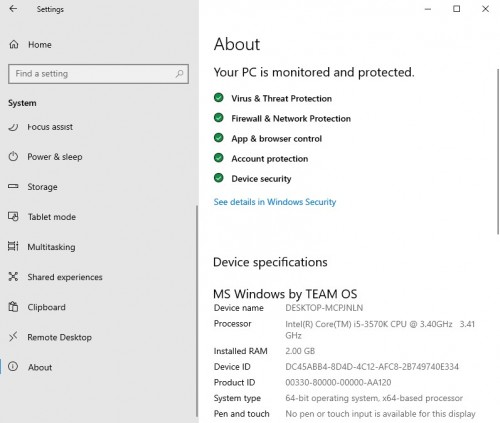Select the No pen or touch value
This screenshot has width=500, height=423.
coord(380,414)
